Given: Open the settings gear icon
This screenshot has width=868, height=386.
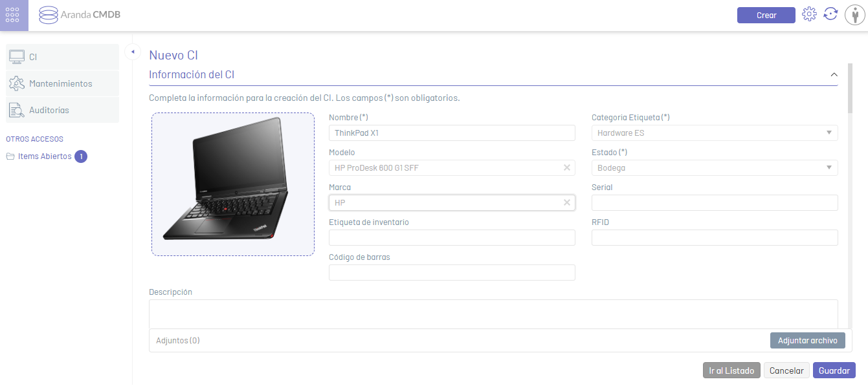Looking at the screenshot, I should (809, 14).
